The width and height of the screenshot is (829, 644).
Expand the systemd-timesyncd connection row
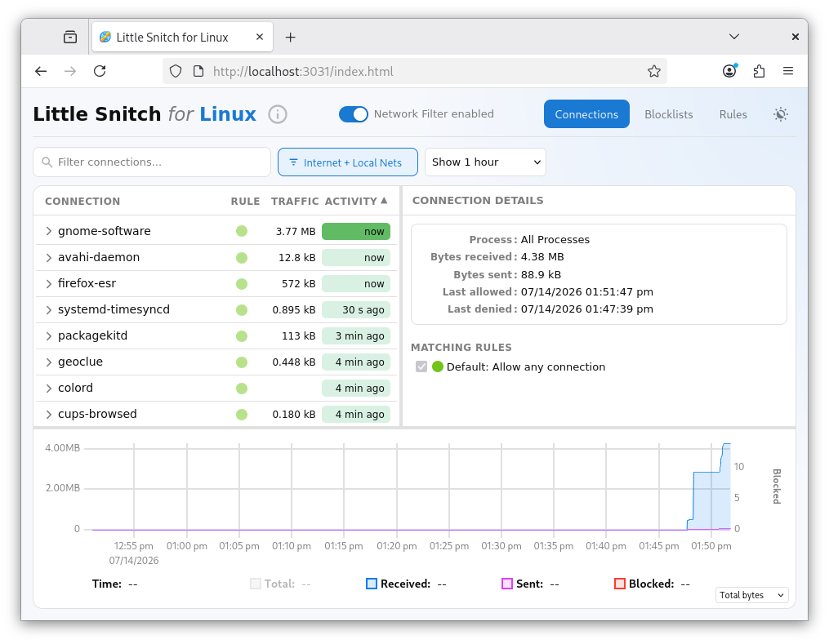coord(49,310)
